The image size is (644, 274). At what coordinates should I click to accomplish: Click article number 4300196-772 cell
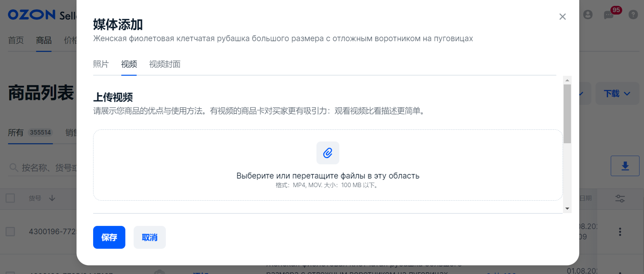53,232
